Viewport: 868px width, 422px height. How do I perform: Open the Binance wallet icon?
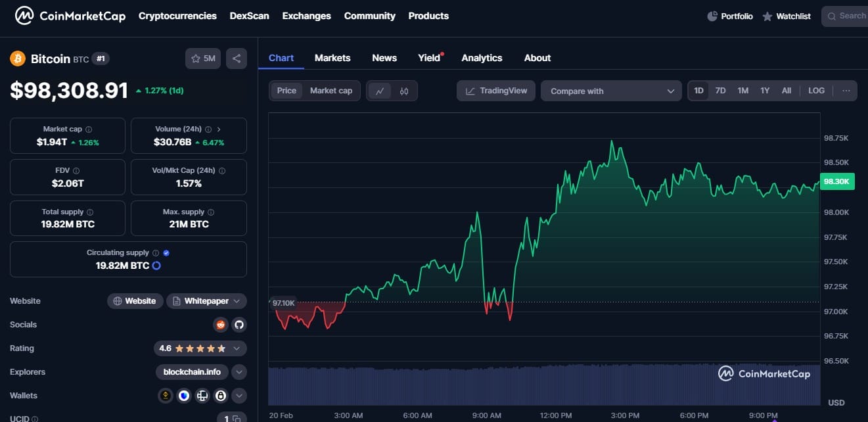166,396
